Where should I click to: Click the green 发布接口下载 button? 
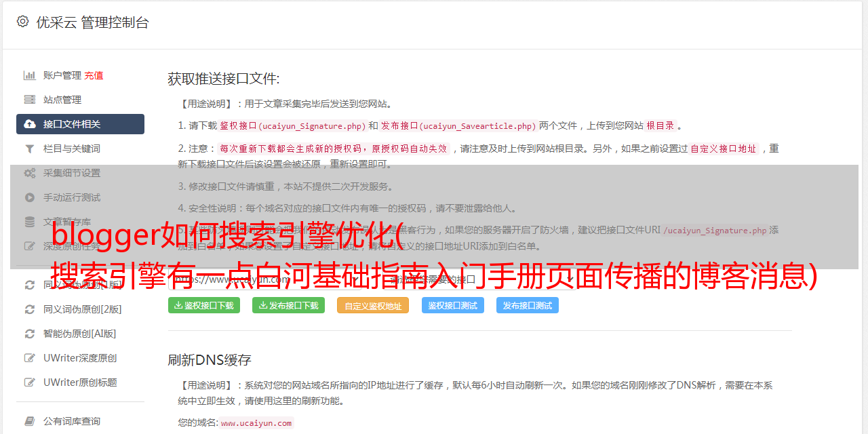click(288, 305)
